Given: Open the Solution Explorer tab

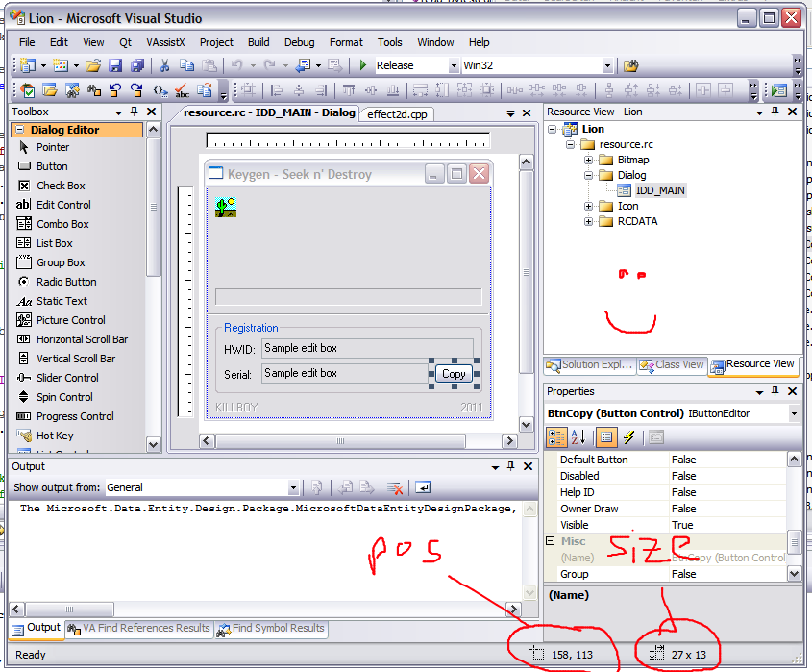Looking at the screenshot, I should pyautogui.click(x=590, y=364).
